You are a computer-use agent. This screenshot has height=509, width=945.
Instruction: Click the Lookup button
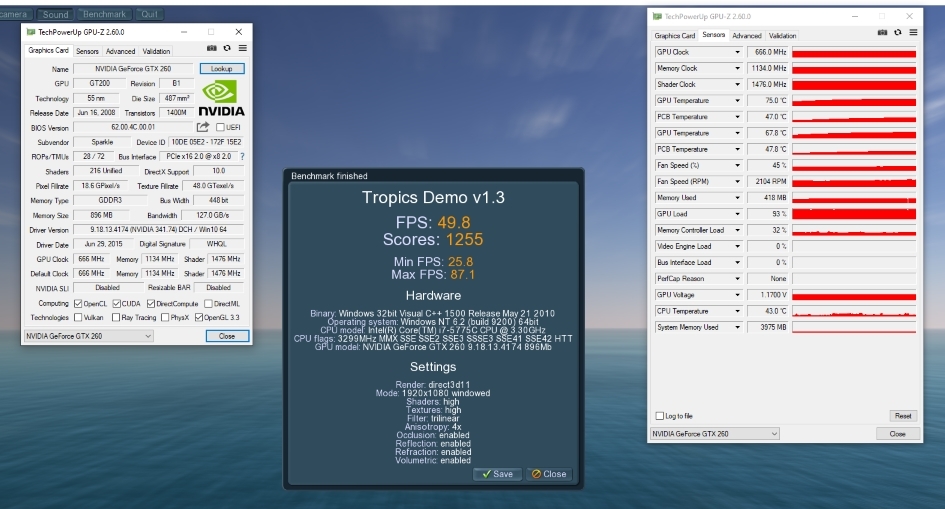pyautogui.click(x=222, y=69)
